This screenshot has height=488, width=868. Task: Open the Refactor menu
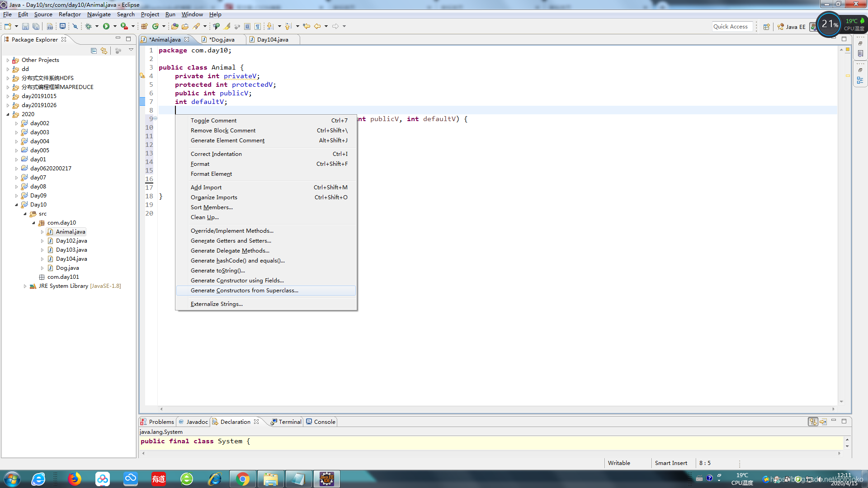pos(70,14)
